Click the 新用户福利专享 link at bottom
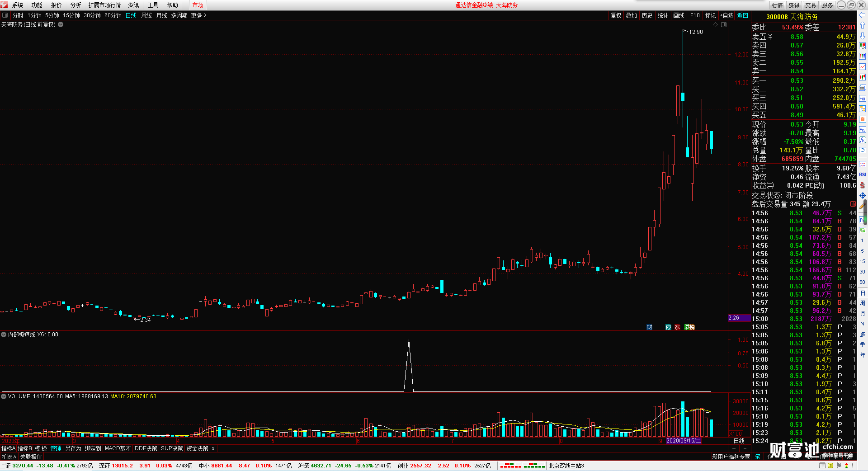868x471 pixels. coord(731,457)
